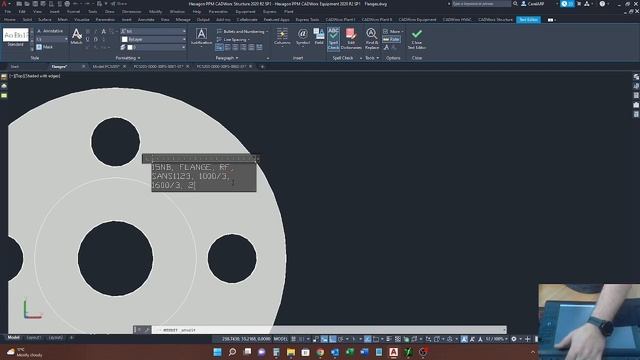Open the Dimension menu
The width and height of the screenshot is (640, 360).
[x=131, y=11]
